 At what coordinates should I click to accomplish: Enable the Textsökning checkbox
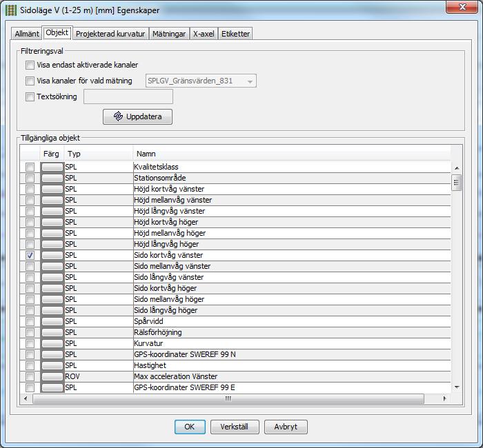click(x=30, y=96)
